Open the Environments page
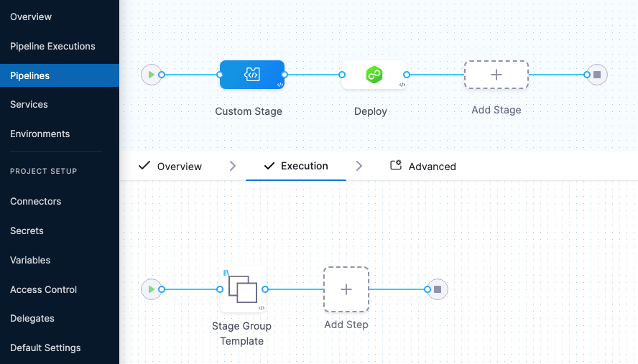Screen dimensions: 638x364 click(40, 134)
